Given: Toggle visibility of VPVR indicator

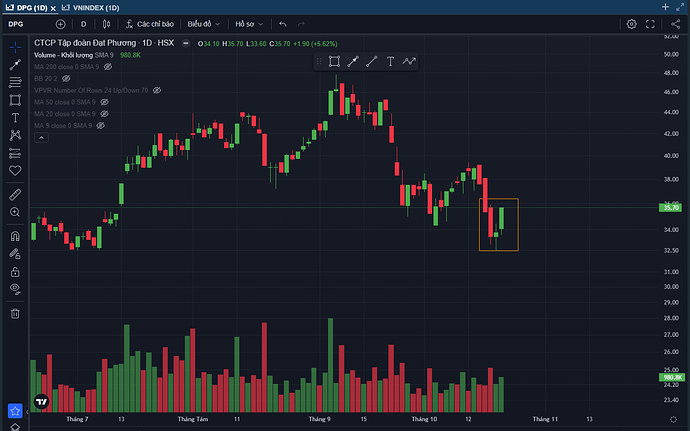Looking at the screenshot, I should click(156, 90).
